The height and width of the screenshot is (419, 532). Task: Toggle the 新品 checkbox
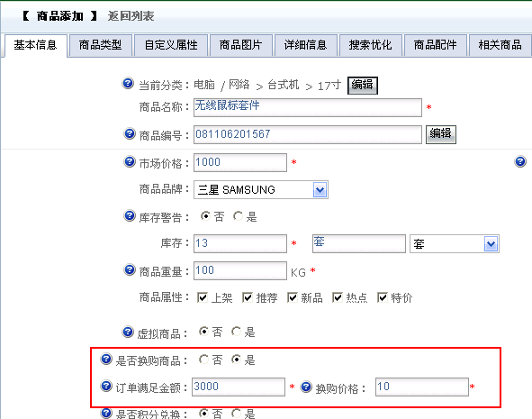(293, 297)
